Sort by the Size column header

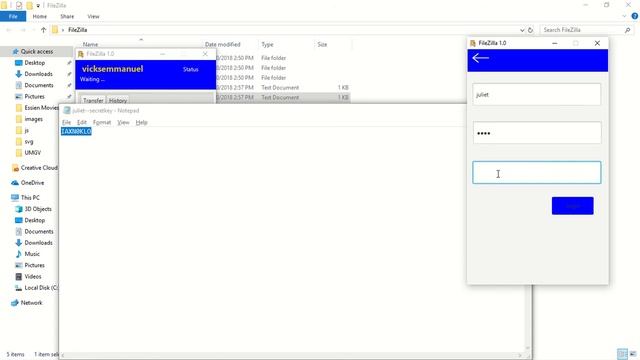click(322, 44)
